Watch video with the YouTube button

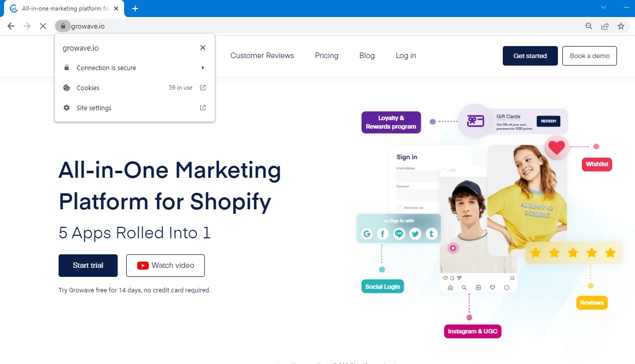[x=165, y=265]
